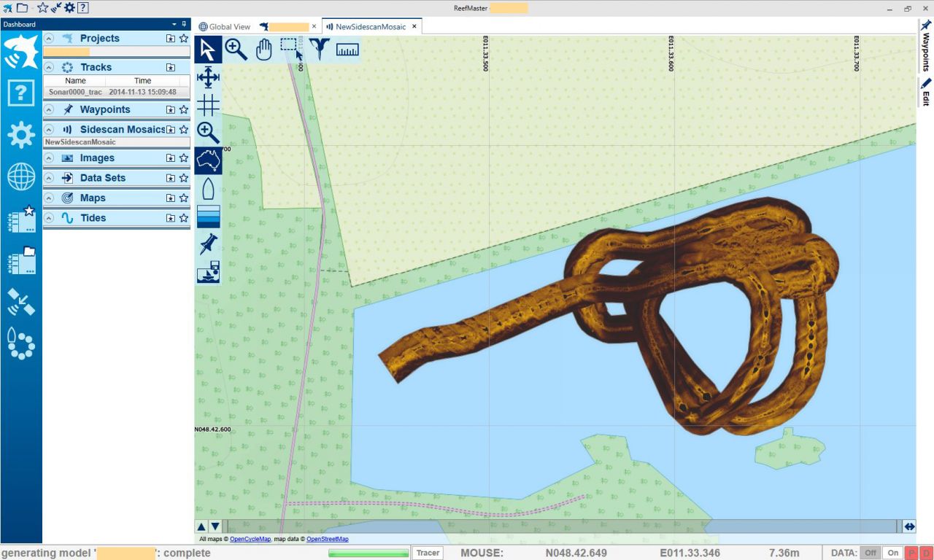Activate the pan hand tool
The height and width of the screenshot is (560, 934).
tap(263, 50)
